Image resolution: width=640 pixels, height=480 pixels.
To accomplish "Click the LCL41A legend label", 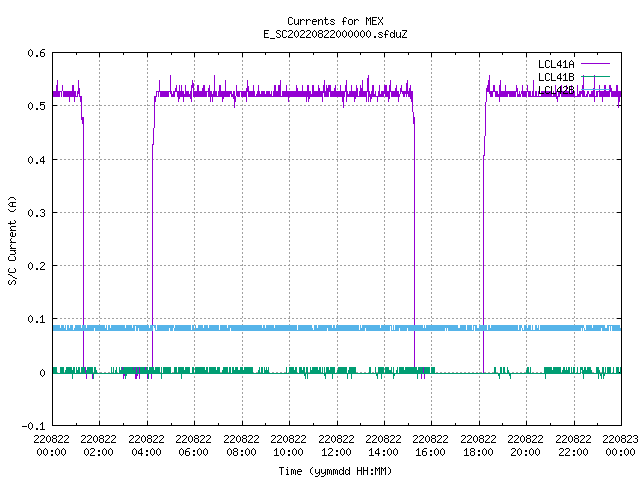I will 556,64.
